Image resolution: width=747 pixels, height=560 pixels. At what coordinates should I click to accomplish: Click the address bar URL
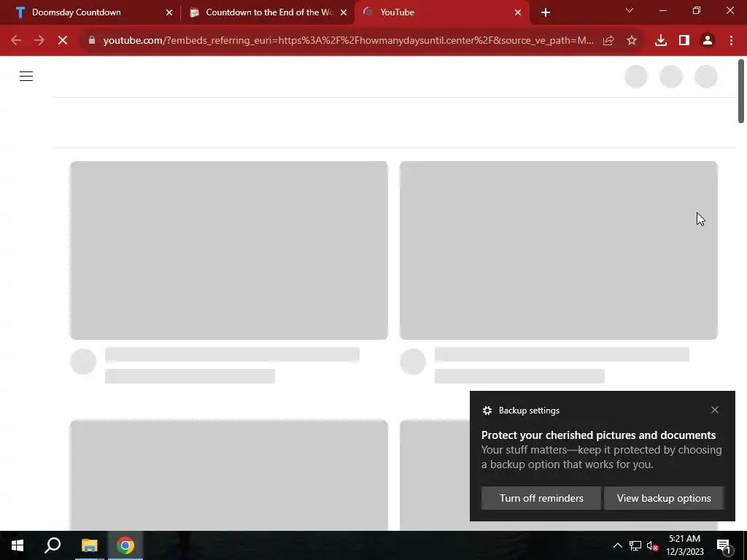[348, 41]
